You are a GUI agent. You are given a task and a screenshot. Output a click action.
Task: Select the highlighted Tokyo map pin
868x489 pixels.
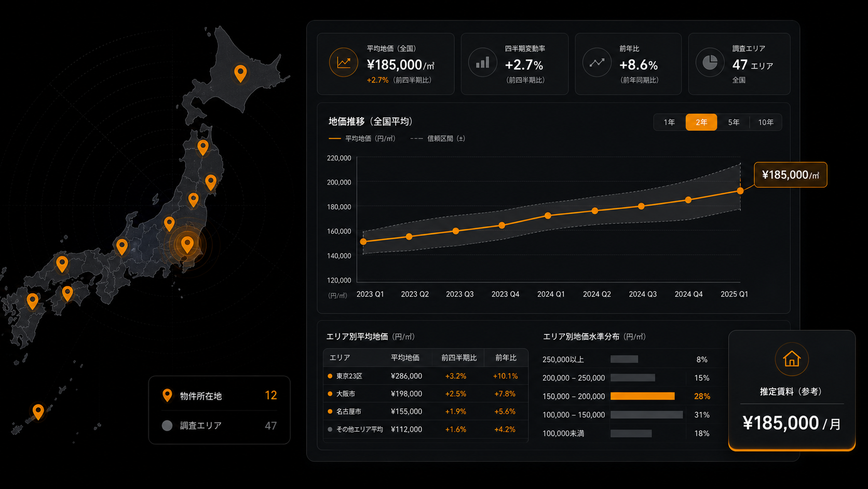(x=187, y=244)
